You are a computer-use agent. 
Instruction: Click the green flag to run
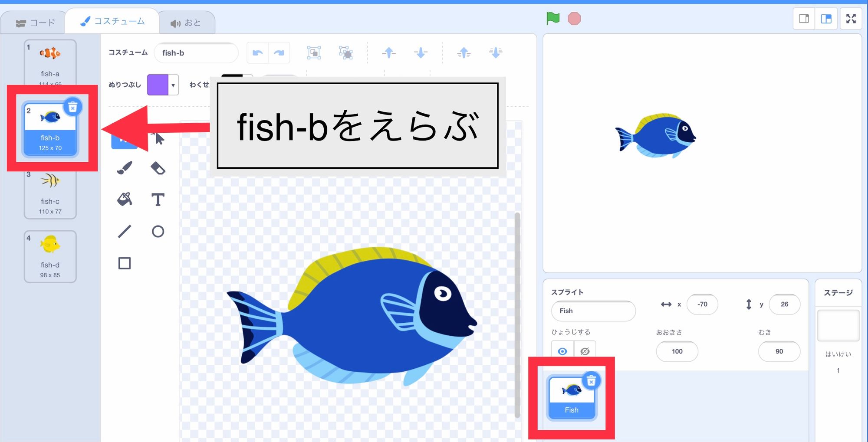pos(552,19)
